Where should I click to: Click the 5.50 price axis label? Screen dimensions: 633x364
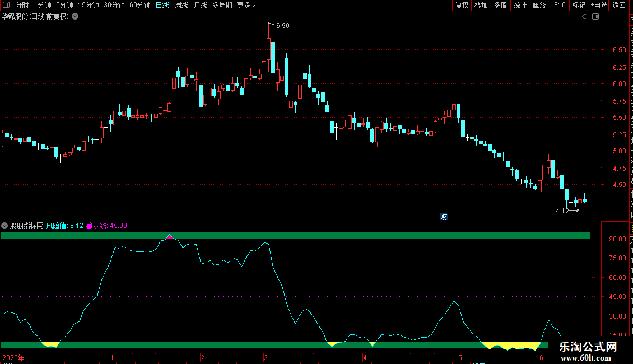(x=619, y=118)
